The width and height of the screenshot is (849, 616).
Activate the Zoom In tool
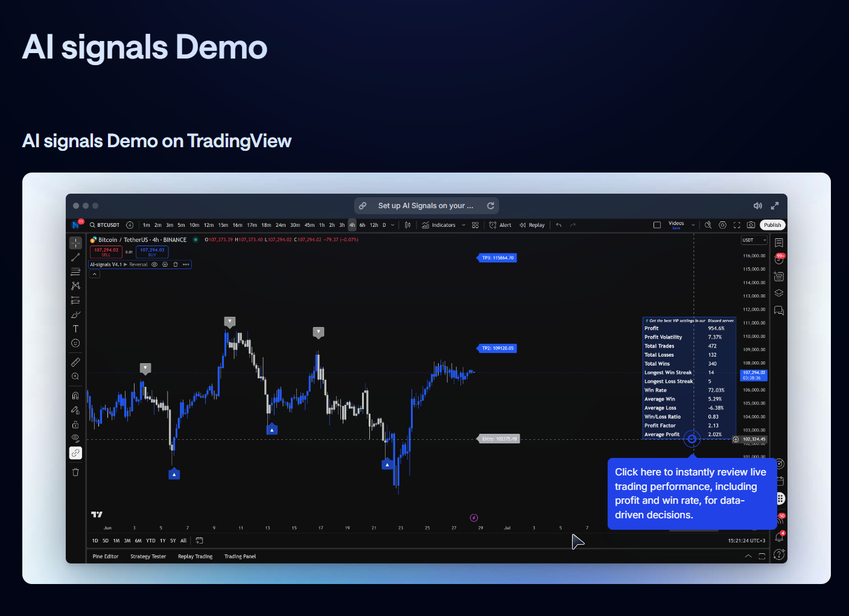75,376
